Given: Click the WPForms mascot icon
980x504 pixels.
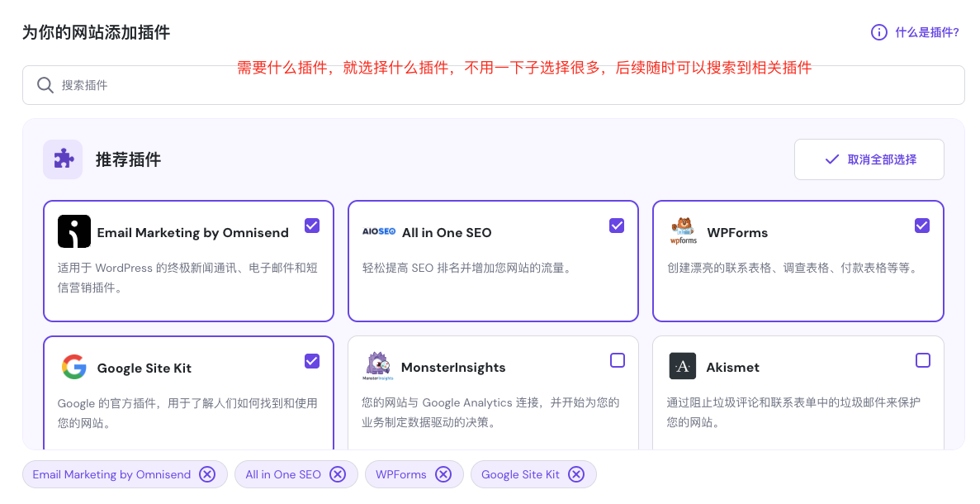Looking at the screenshot, I should (683, 231).
